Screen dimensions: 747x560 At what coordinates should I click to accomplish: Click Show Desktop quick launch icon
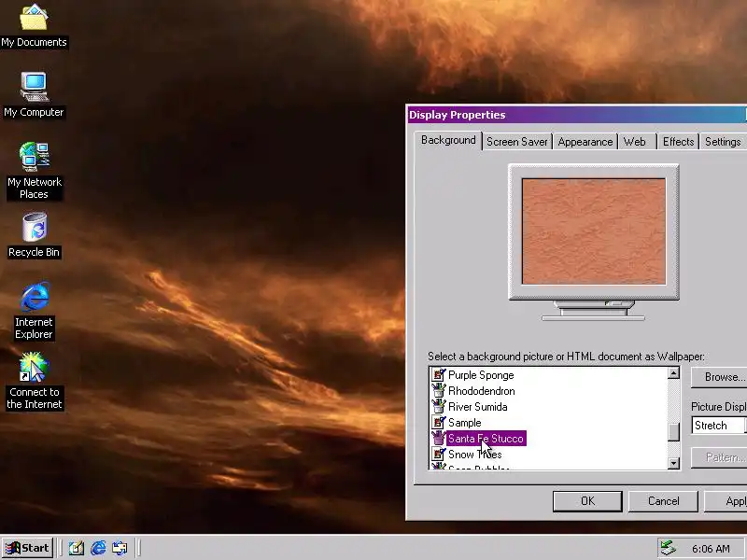(x=77, y=548)
